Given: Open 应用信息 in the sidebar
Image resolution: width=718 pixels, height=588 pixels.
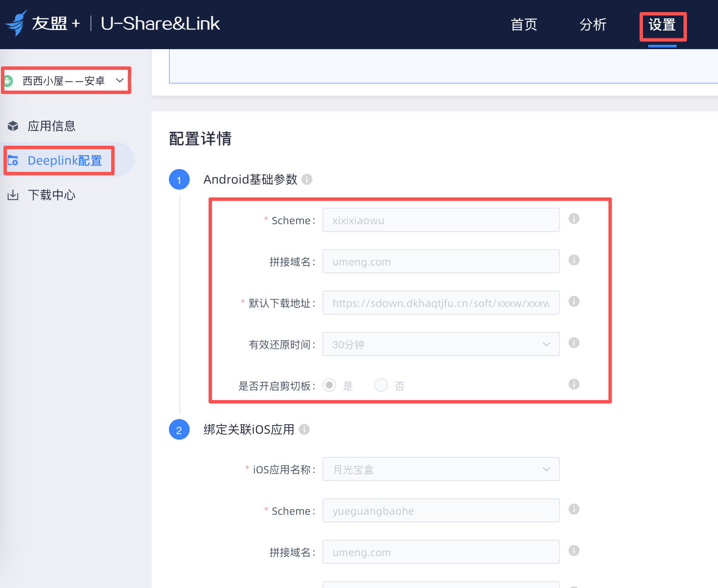Looking at the screenshot, I should (51, 126).
